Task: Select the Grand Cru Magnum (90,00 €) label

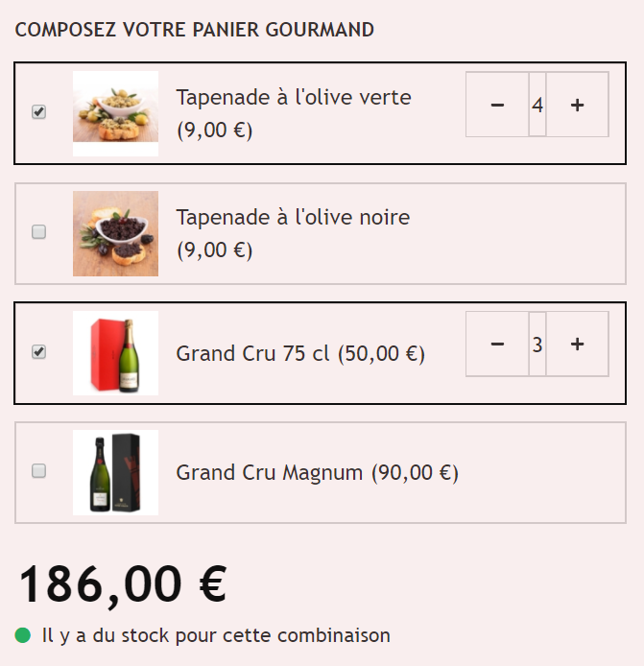Action: tap(318, 473)
